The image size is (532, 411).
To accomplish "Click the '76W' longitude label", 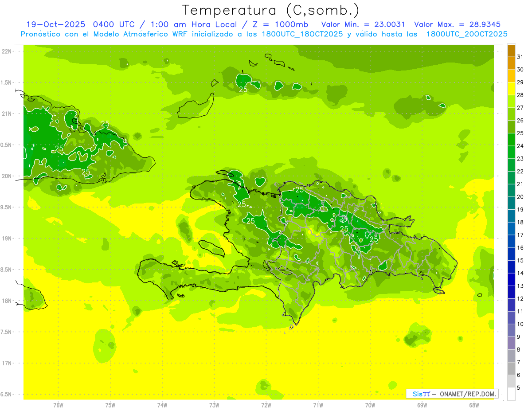I will (x=58, y=405).
